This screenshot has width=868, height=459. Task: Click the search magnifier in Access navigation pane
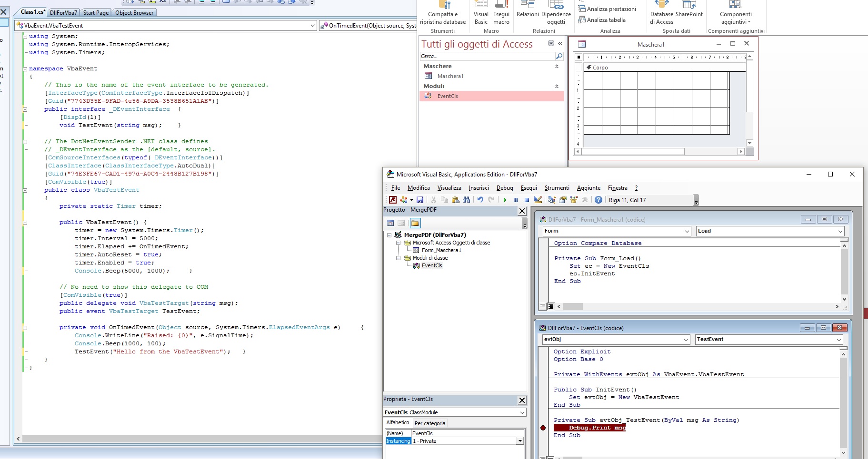point(559,56)
